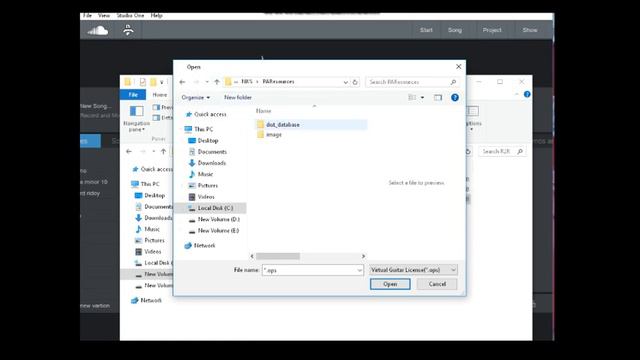
Task: Click the artist profile icon in Studio One
Action: click(x=128, y=30)
